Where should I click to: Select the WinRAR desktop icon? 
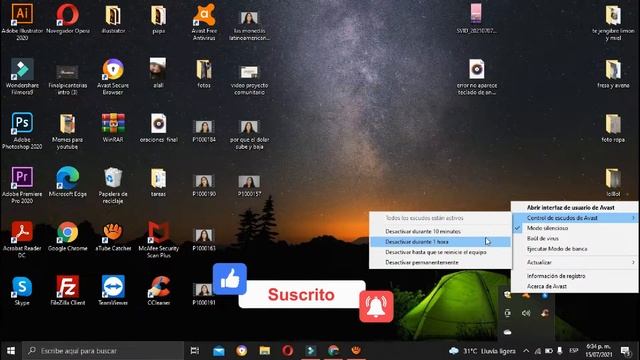pos(113,127)
